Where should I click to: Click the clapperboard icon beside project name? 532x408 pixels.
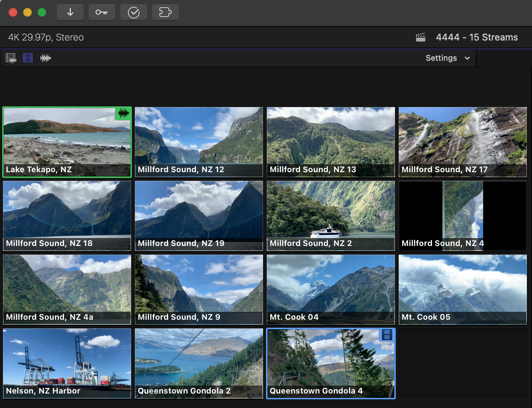(421, 37)
